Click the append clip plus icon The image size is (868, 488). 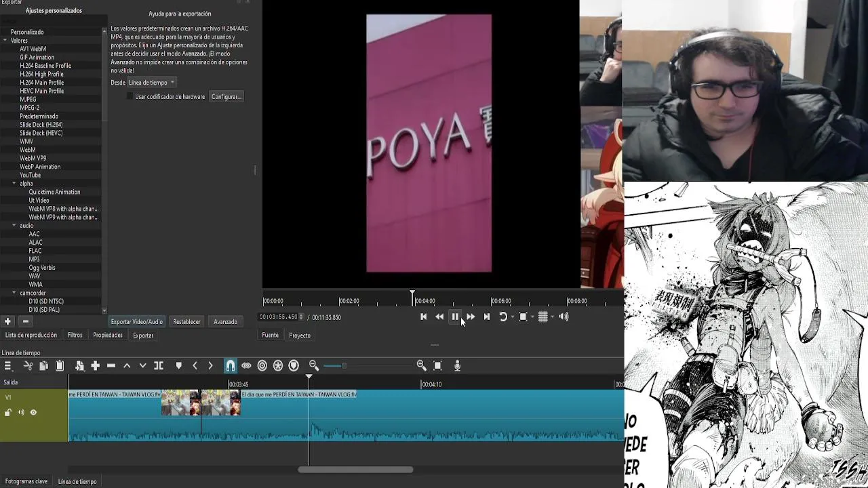coord(96,366)
